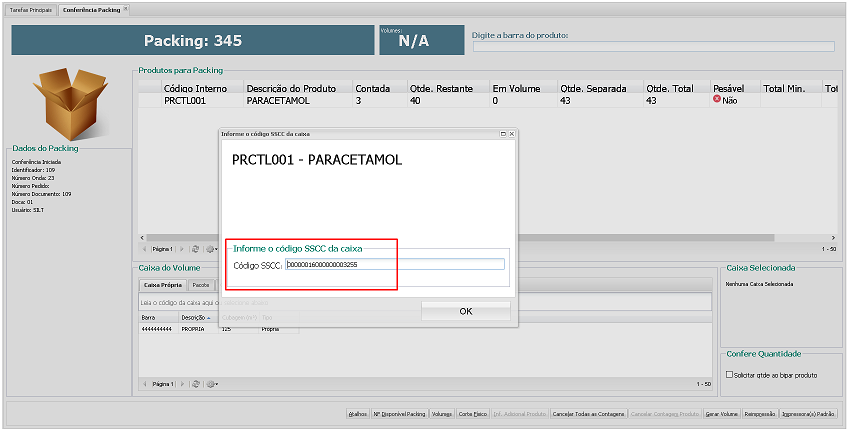Click Impressora(s) Padrão button

coord(808,414)
